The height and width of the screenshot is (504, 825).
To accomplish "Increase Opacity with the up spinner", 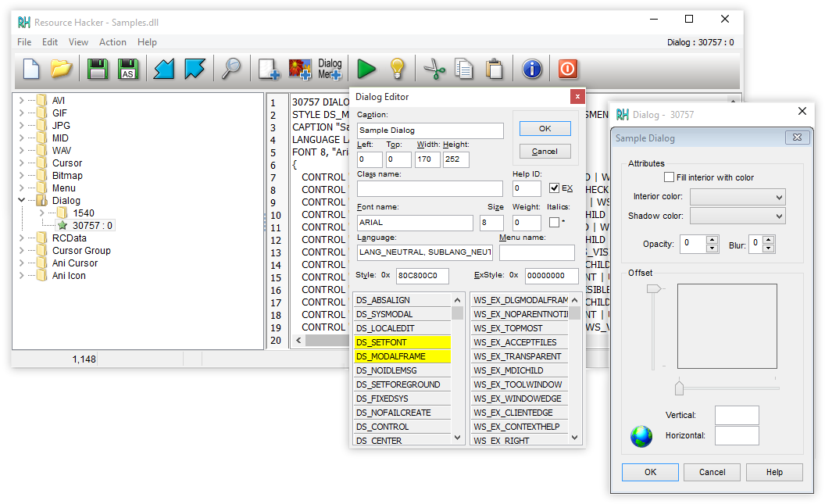I will [x=712, y=240].
